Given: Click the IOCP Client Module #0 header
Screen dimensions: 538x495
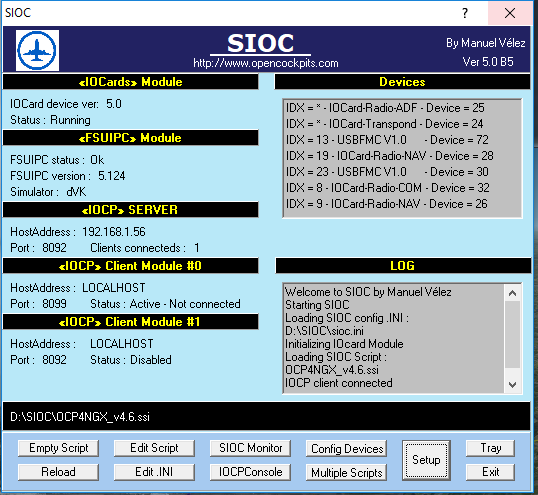Looking at the screenshot, I should [130, 266].
